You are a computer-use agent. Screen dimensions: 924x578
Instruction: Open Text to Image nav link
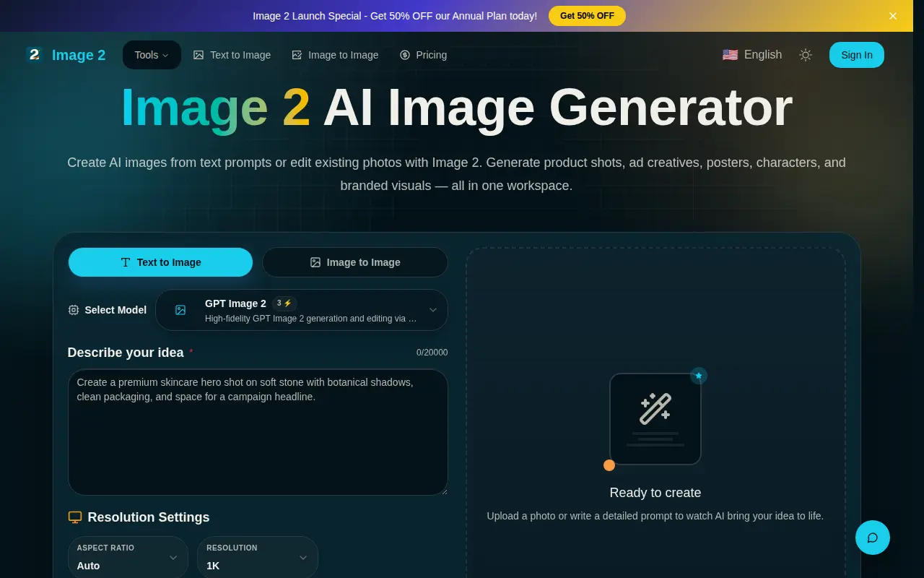tap(232, 55)
